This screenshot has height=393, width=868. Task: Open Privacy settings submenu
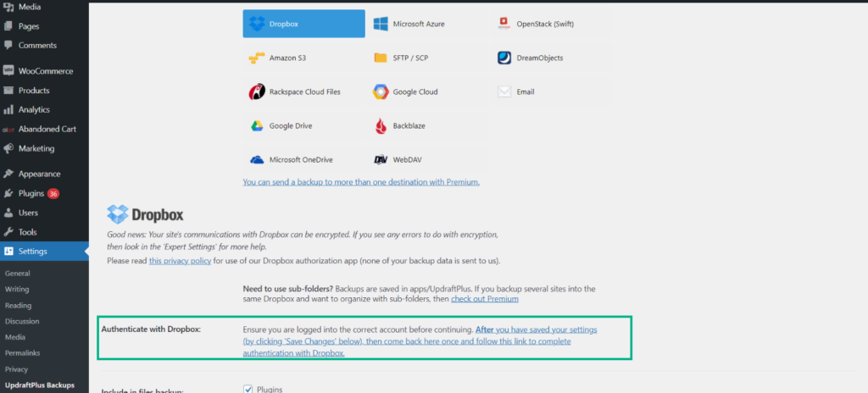(x=16, y=369)
